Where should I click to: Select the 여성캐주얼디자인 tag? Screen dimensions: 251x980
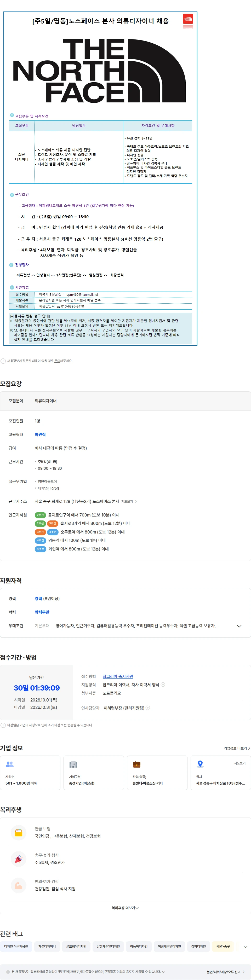pos(169,947)
